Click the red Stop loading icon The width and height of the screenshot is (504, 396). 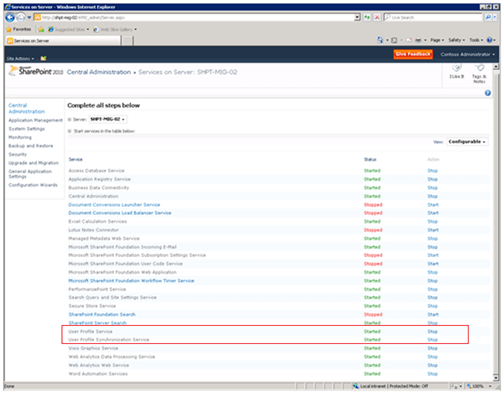click(x=377, y=17)
